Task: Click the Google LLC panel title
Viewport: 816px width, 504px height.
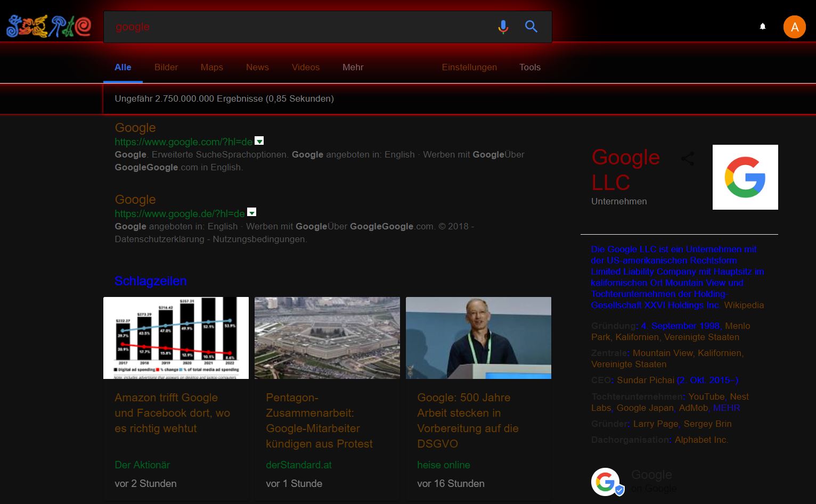Action: click(626, 169)
